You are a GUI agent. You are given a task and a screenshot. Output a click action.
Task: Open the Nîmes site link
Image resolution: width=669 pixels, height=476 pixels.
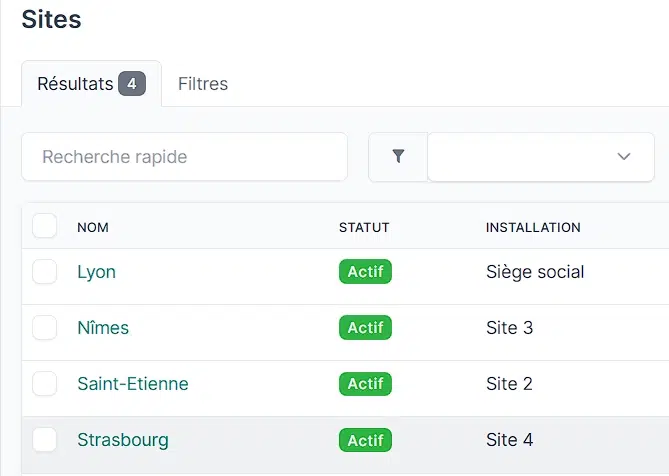click(x=103, y=328)
